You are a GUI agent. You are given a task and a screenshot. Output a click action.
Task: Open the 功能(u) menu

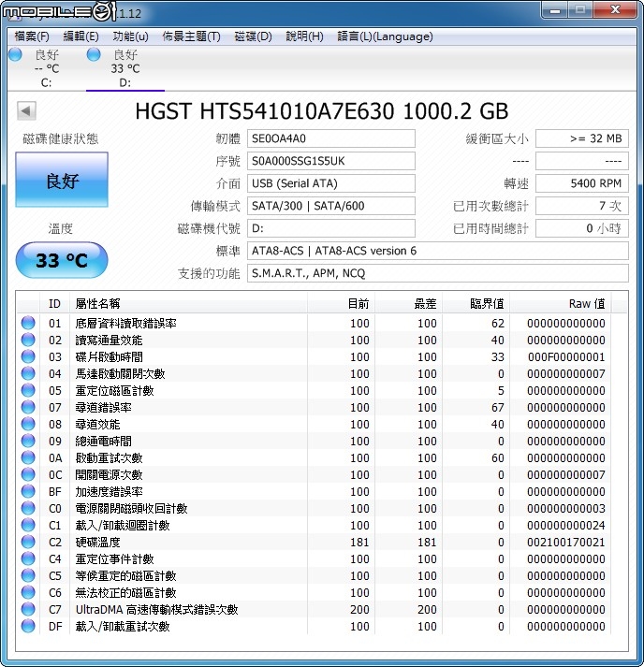coord(130,36)
